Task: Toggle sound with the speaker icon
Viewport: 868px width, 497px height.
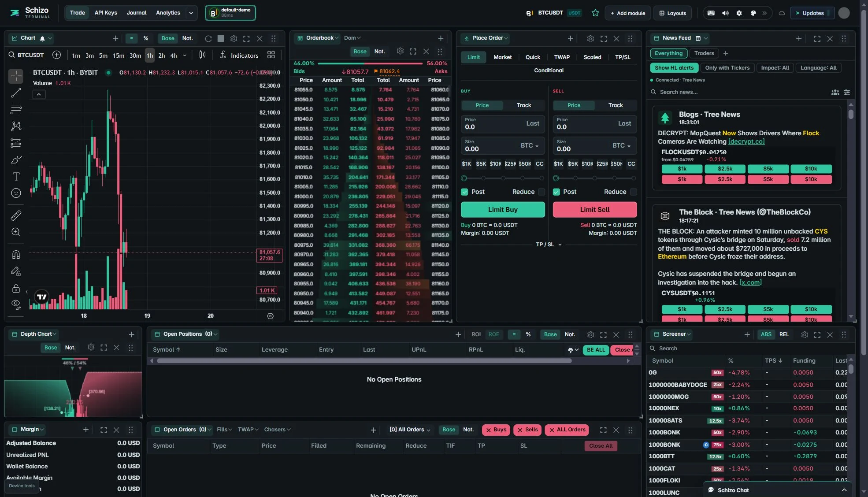Action: (725, 13)
